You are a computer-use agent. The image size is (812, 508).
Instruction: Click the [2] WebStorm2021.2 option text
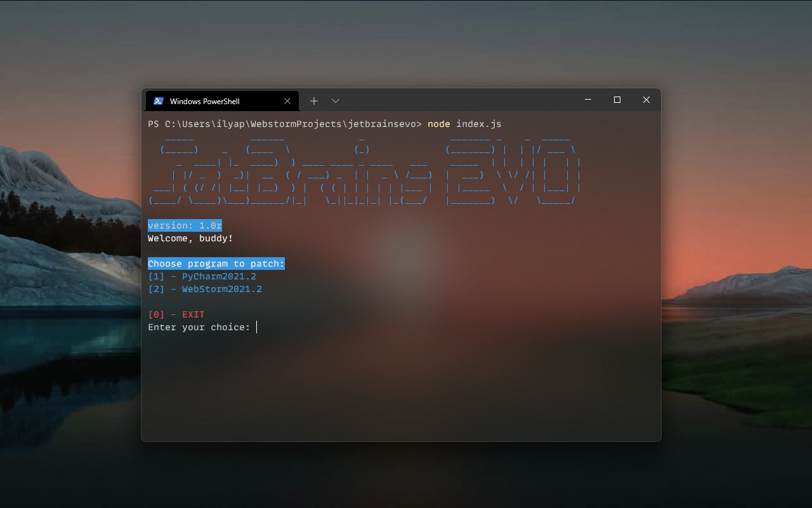[x=204, y=289]
